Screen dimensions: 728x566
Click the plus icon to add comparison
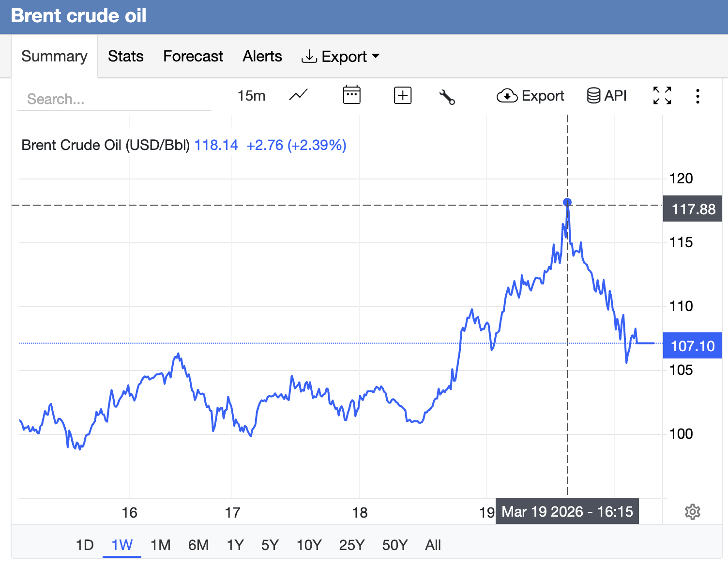tap(403, 95)
